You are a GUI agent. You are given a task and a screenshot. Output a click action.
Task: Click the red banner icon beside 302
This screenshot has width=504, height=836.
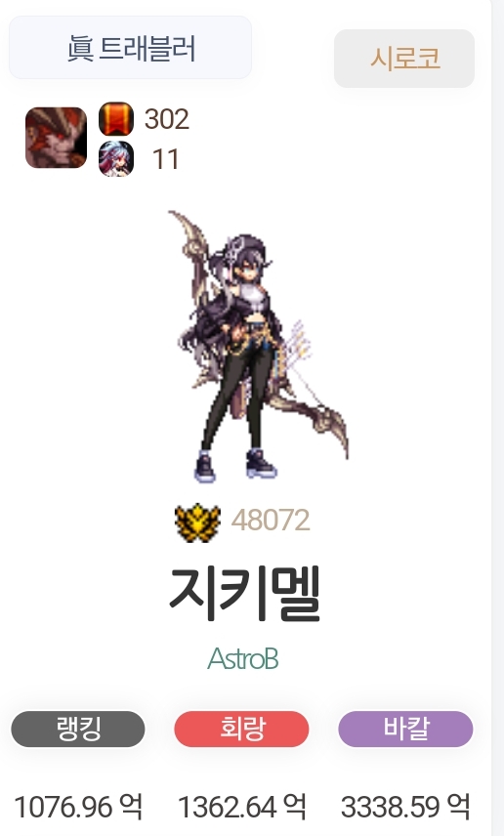click(x=116, y=118)
